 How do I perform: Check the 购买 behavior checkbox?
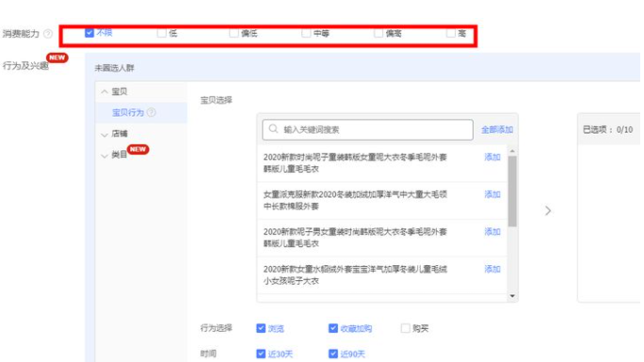[x=406, y=328]
